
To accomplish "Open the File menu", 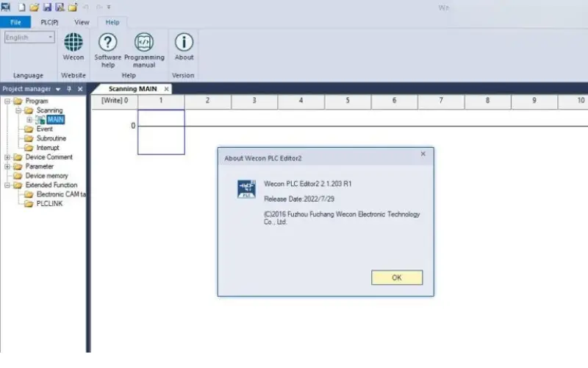I will pyautogui.click(x=15, y=22).
